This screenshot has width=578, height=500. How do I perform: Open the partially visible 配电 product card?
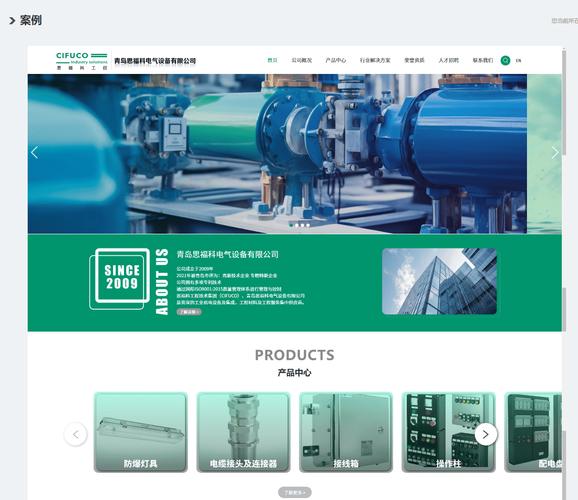click(x=533, y=432)
